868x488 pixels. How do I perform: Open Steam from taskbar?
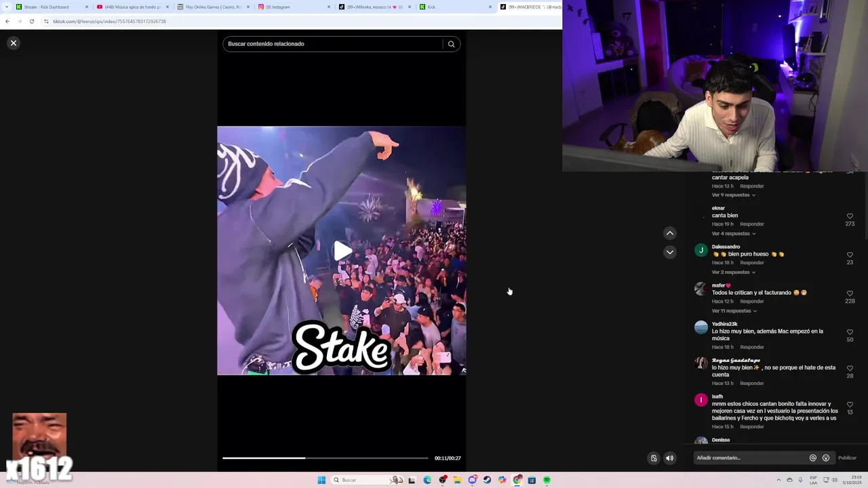pos(487,480)
